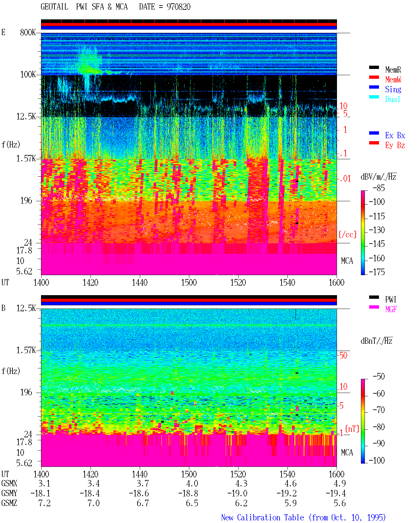Select the '-60' tick on dBnT color bar
Screen dimensions: 420x523
pos(379,393)
